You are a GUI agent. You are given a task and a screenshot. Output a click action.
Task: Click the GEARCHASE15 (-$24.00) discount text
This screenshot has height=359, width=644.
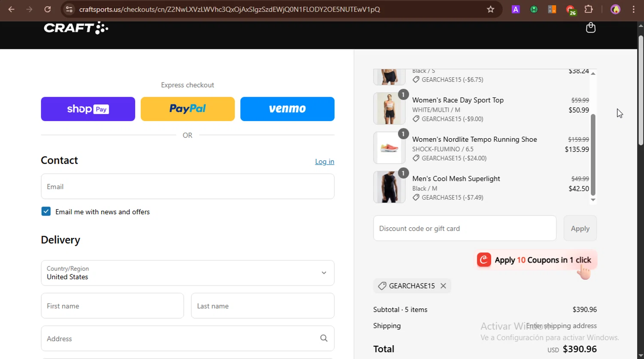point(454,158)
